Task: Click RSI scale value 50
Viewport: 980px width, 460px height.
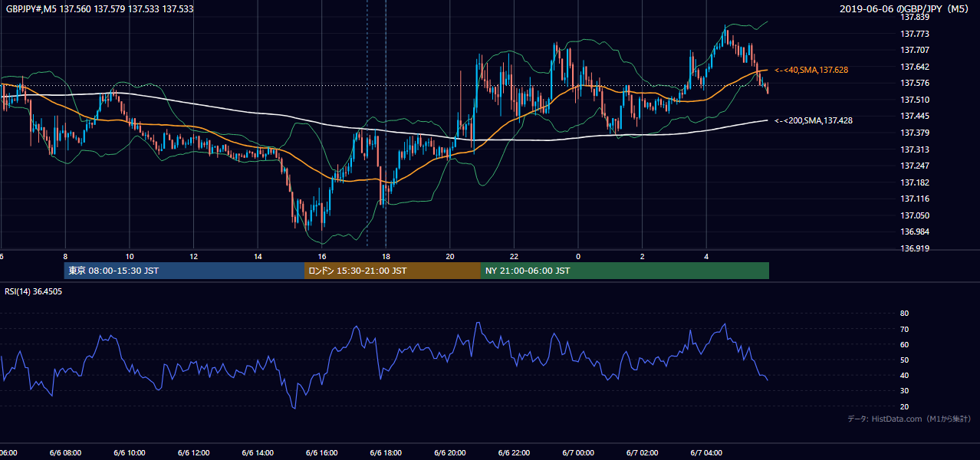Action: pos(904,360)
